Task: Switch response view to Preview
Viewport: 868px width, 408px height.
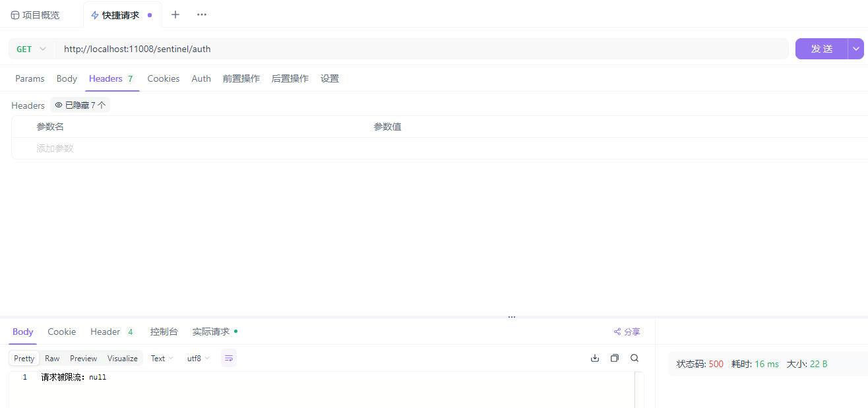Action: pyautogui.click(x=84, y=359)
